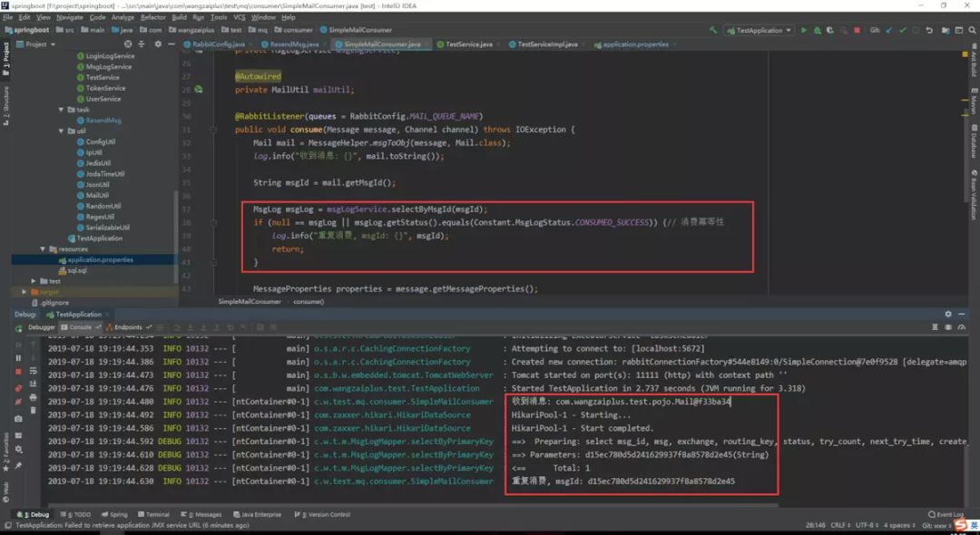Click the Build project hammer icon
The image size is (980, 535).
pos(714,30)
